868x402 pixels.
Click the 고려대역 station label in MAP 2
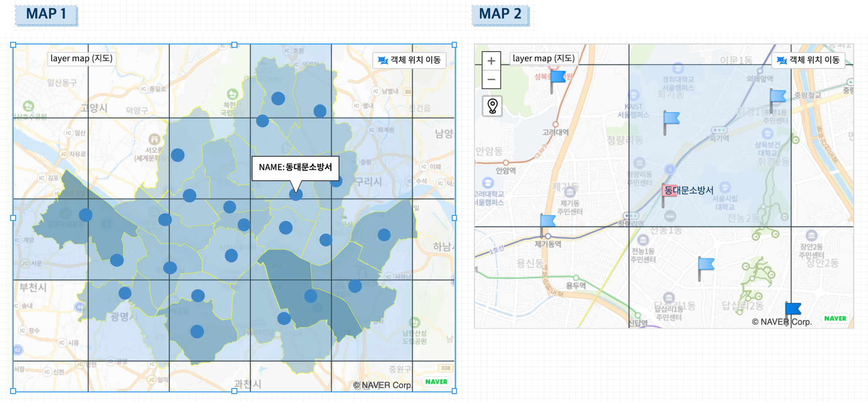pos(556,132)
